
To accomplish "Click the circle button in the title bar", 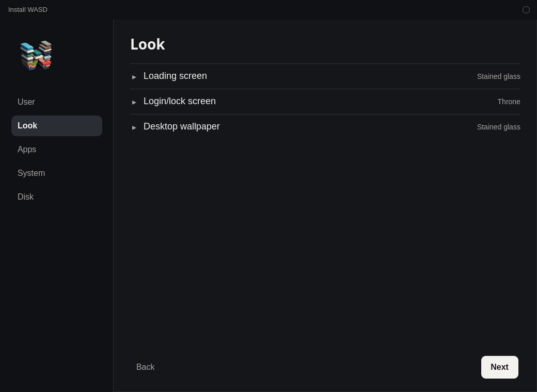I will (526, 10).
